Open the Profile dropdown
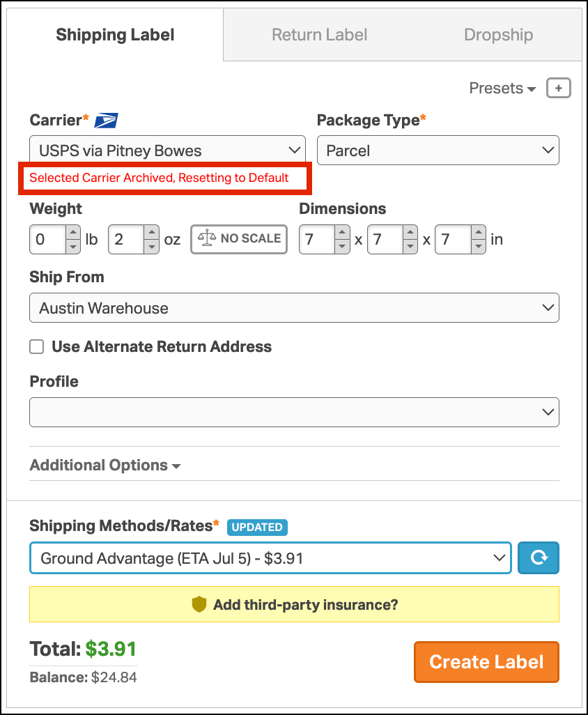 coord(294,412)
